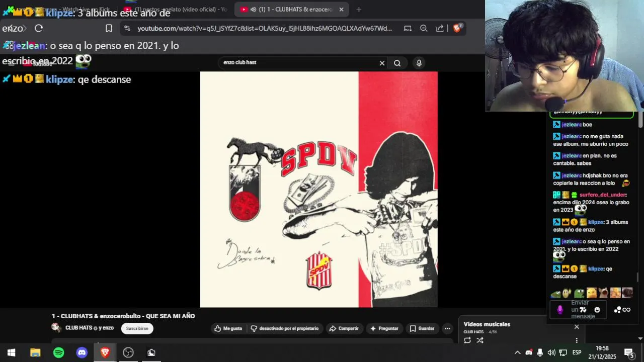Open OBS Studio from the taskbar
Screen dimensions: 644x362
128,352
